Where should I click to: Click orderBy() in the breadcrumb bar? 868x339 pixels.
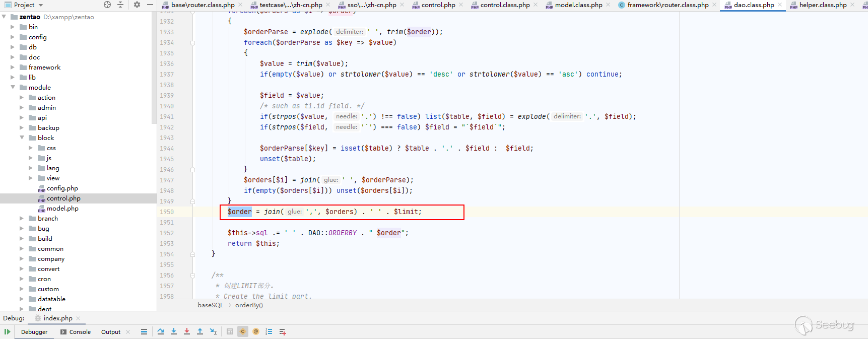coord(249,305)
